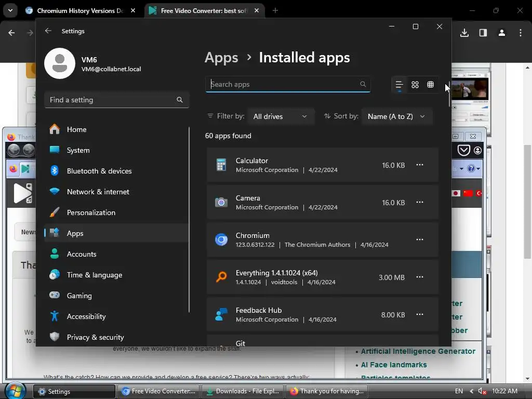Click the Find a setting search icon
The height and width of the screenshot is (399, 532).
(x=179, y=100)
